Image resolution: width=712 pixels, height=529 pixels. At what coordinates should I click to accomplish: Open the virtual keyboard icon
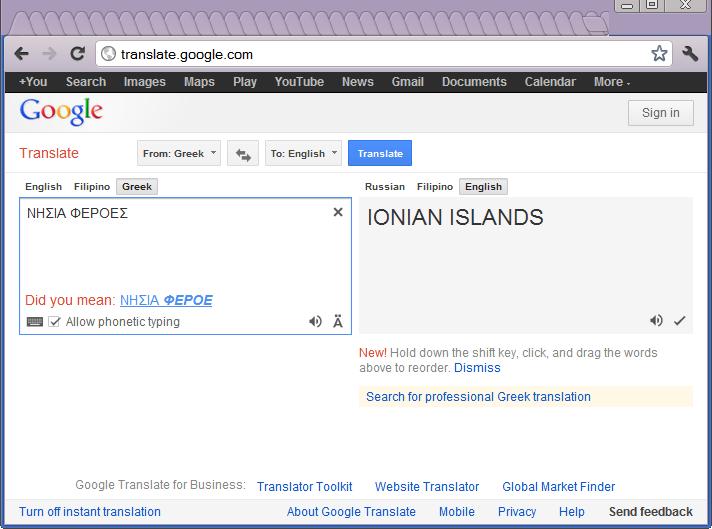[35, 322]
